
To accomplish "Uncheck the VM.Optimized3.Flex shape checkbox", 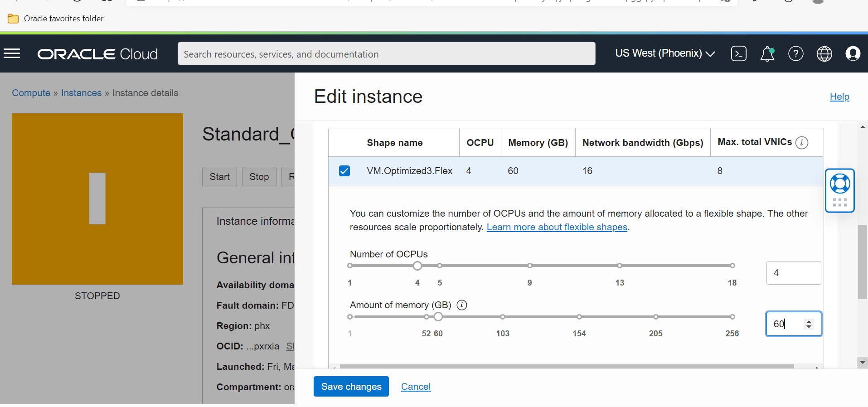I will [344, 171].
